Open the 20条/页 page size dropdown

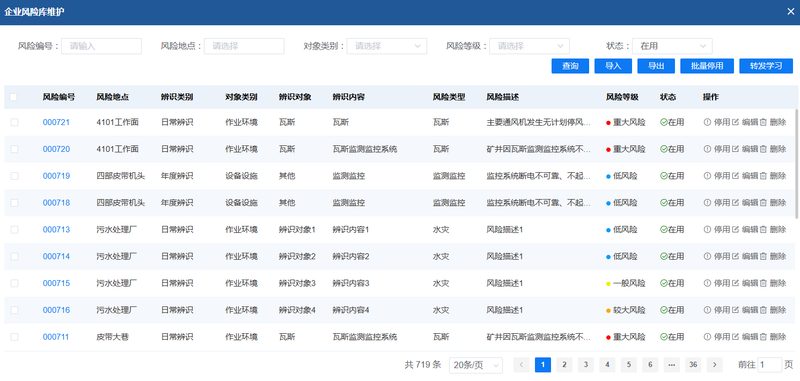point(476,365)
